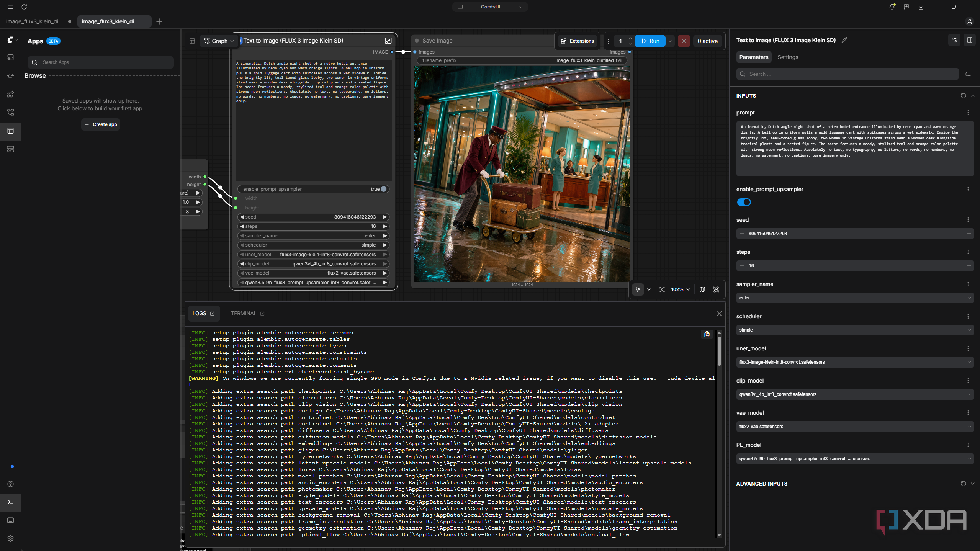Open the settings gear in the sidebar
This screenshot has height=551, width=980.
coord(10,539)
